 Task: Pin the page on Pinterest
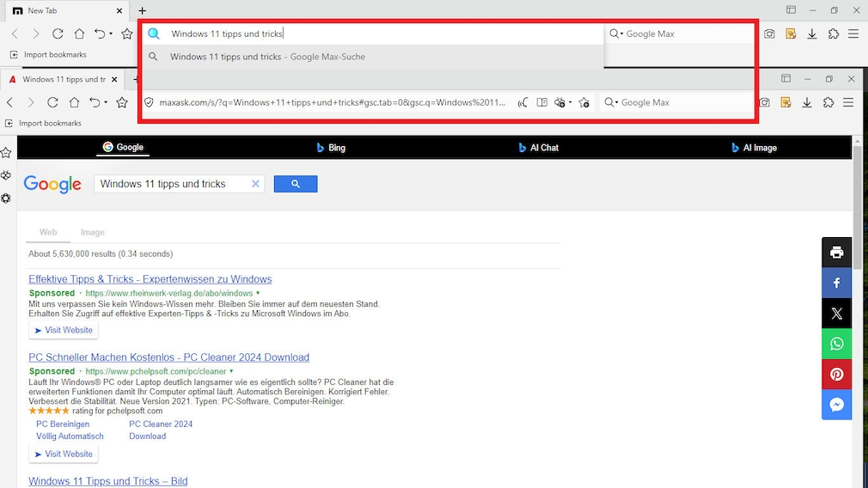pos(836,375)
